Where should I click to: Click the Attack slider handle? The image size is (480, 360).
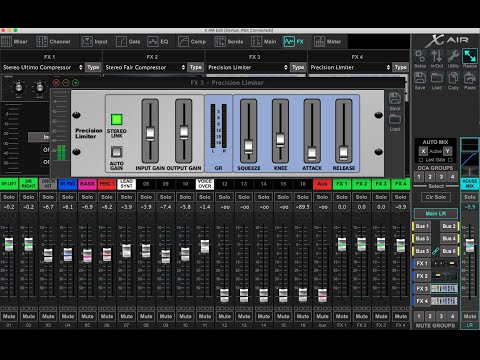click(312, 153)
